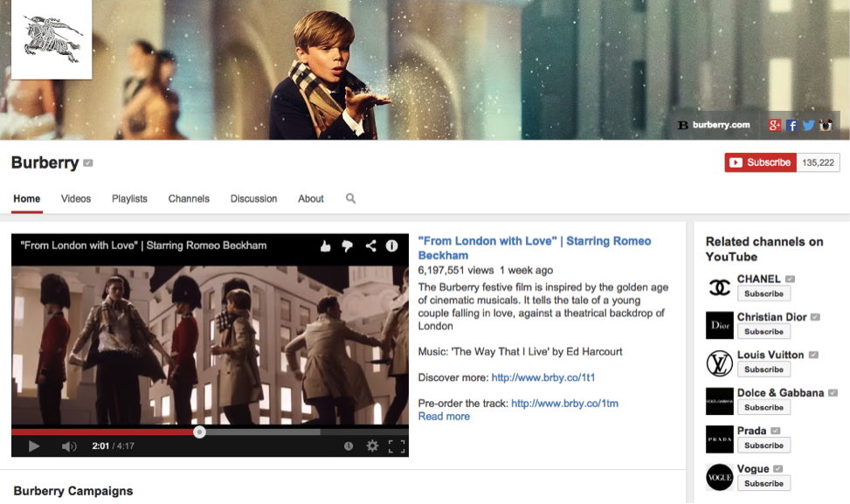Viewport: 850px width, 504px height.
Task: Open Burberry's Instagram icon in banner
Action: pyautogui.click(x=826, y=125)
